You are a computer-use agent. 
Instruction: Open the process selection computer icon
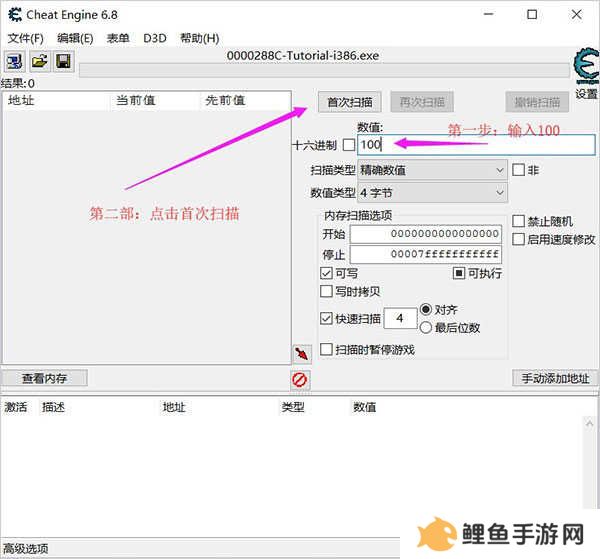tap(15, 61)
